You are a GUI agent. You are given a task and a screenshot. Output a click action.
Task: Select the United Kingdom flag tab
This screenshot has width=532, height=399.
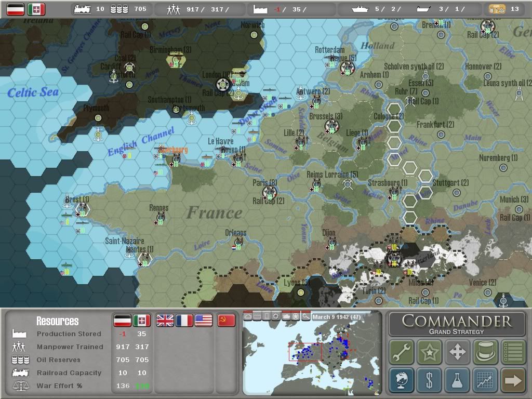point(165,320)
